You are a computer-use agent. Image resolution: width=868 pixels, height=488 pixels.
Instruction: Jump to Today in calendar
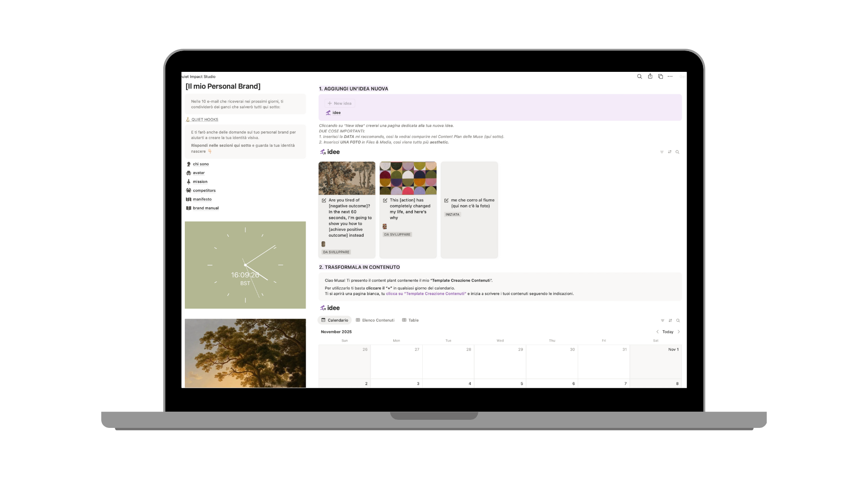click(668, 332)
